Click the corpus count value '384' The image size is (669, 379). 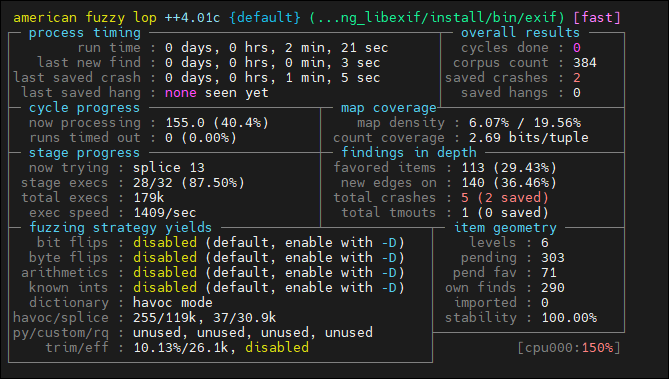[585, 63]
